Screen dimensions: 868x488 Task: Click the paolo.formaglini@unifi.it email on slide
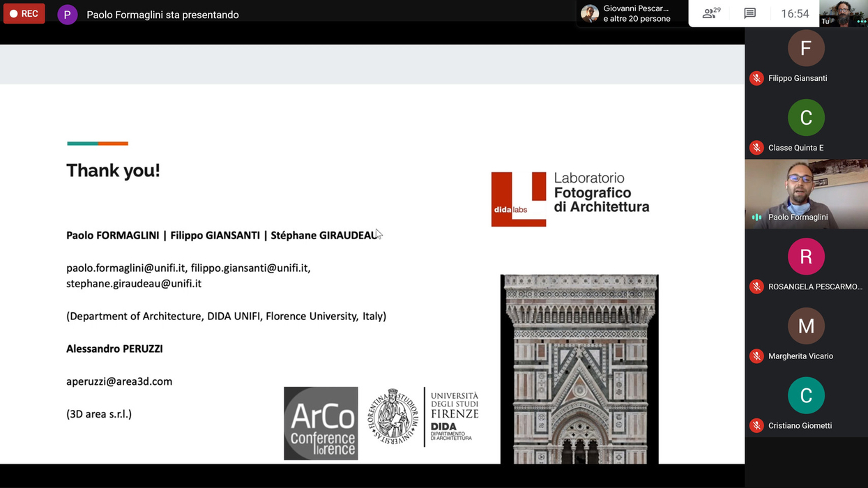tap(125, 268)
